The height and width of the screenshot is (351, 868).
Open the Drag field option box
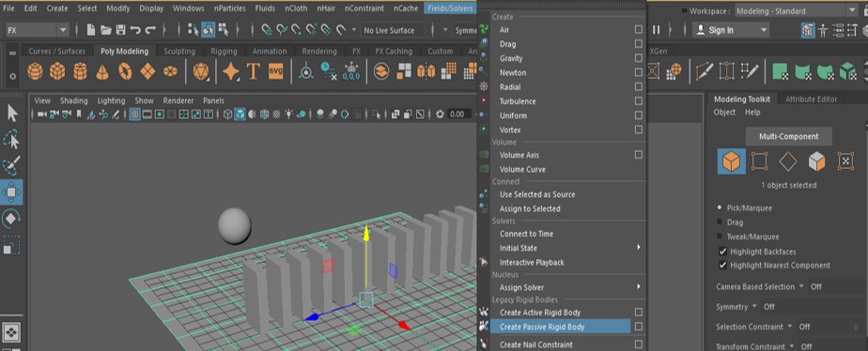[638, 44]
